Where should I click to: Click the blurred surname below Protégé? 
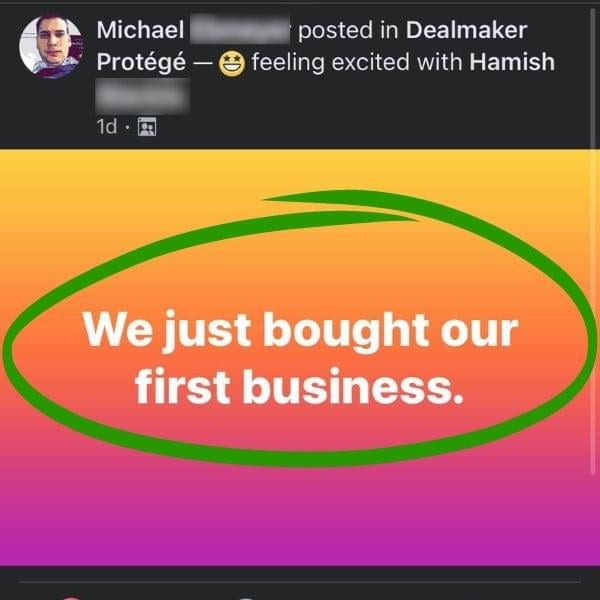click(x=142, y=96)
